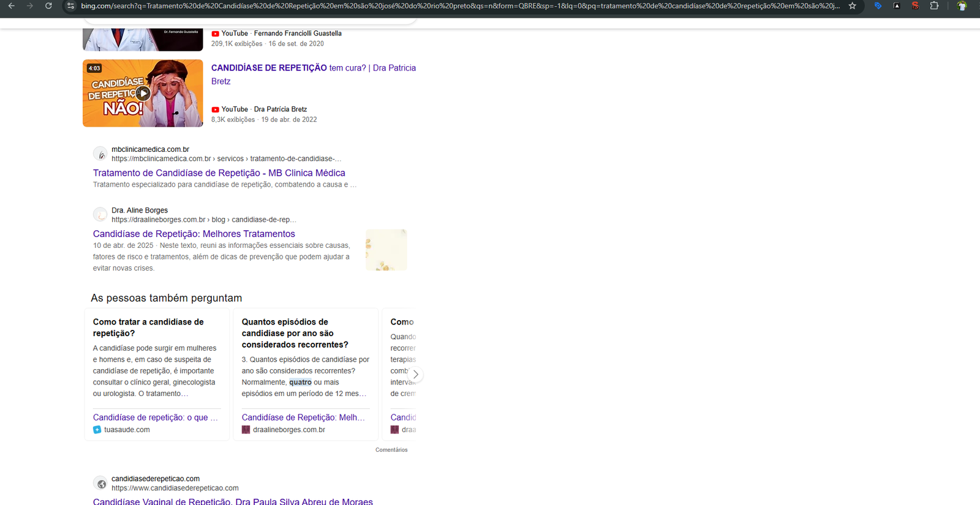Image resolution: width=980 pixels, height=505 pixels.
Task: Expand 'Como tratar a candidíase de repetição?' card
Action: 148,327
